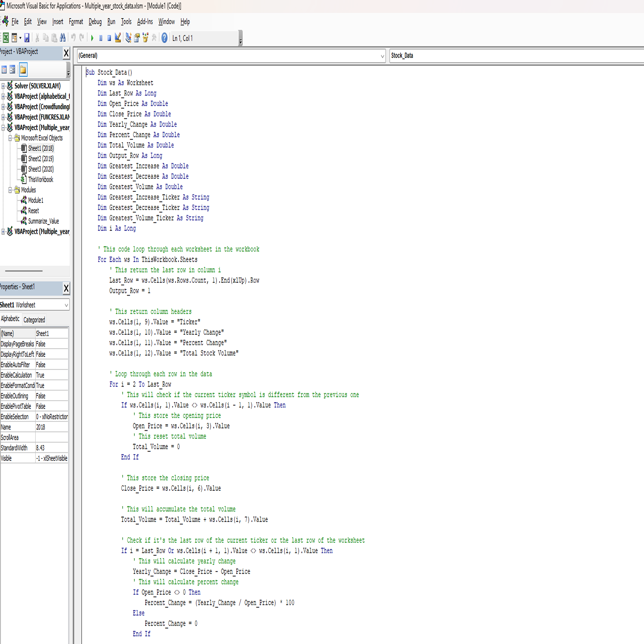Close the Properties panel
The width and height of the screenshot is (644, 644).
coord(66,288)
